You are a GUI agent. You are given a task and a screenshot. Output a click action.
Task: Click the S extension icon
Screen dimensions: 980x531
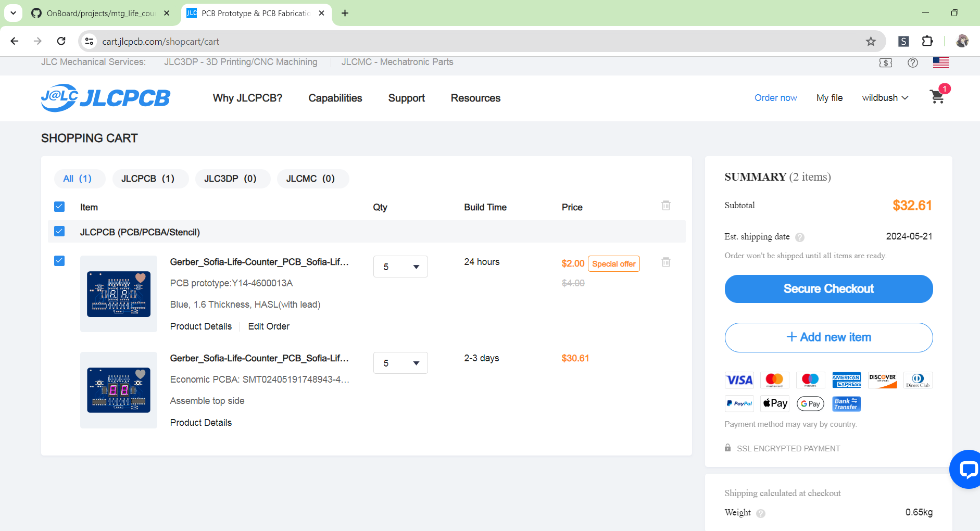[903, 41]
